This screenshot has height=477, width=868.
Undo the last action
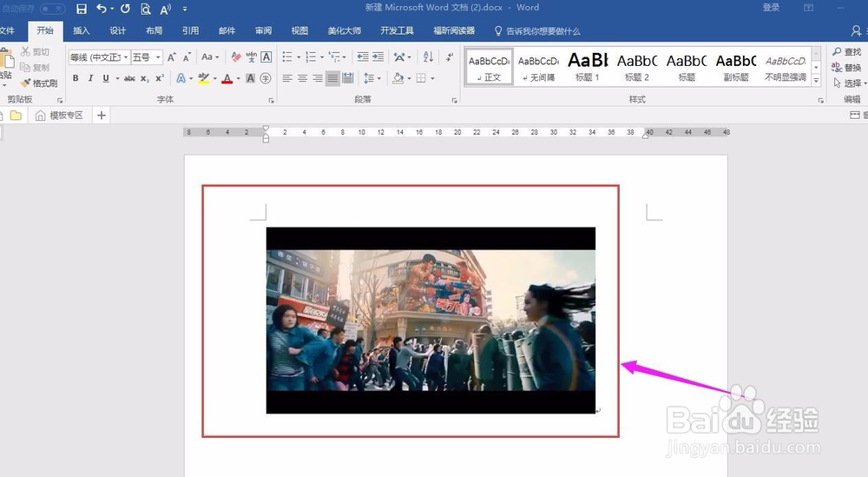(x=102, y=9)
